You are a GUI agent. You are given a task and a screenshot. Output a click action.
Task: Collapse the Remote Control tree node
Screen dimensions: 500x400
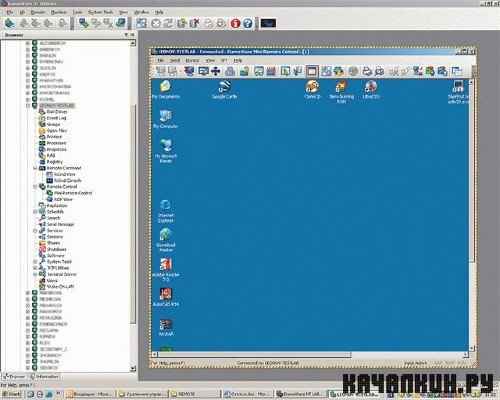(35, 187)
